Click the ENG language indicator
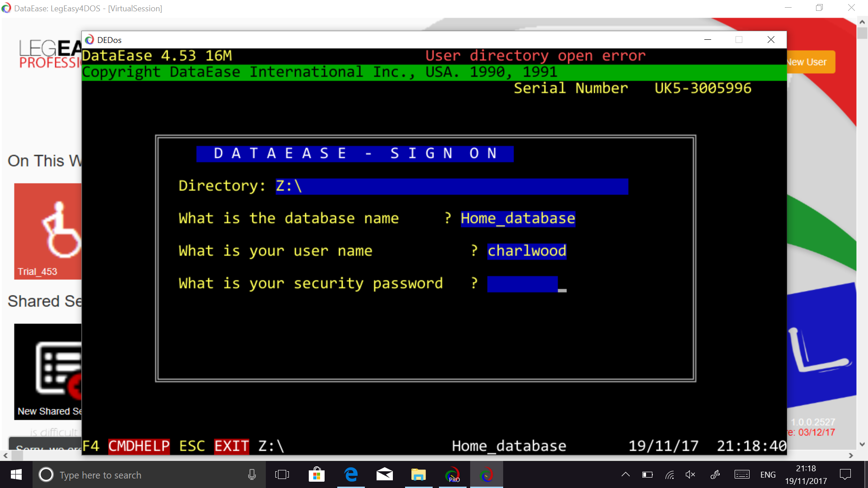 pos(768,475)
